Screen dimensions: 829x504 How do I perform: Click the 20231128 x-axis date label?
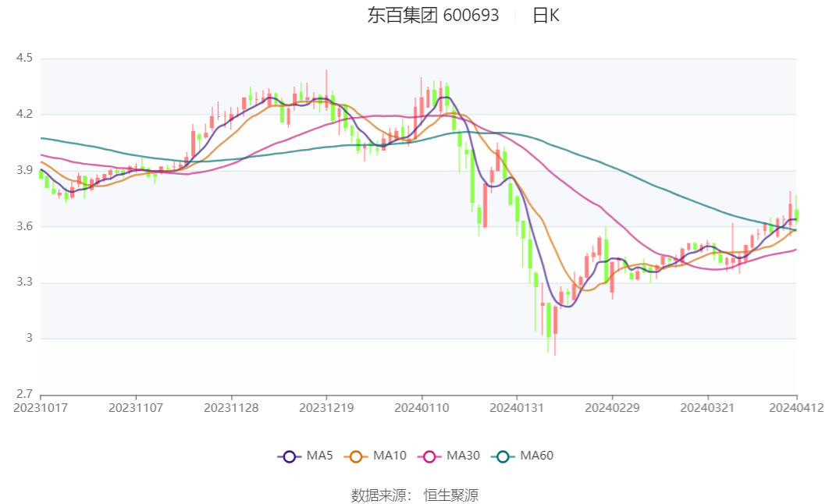point(231,407)
